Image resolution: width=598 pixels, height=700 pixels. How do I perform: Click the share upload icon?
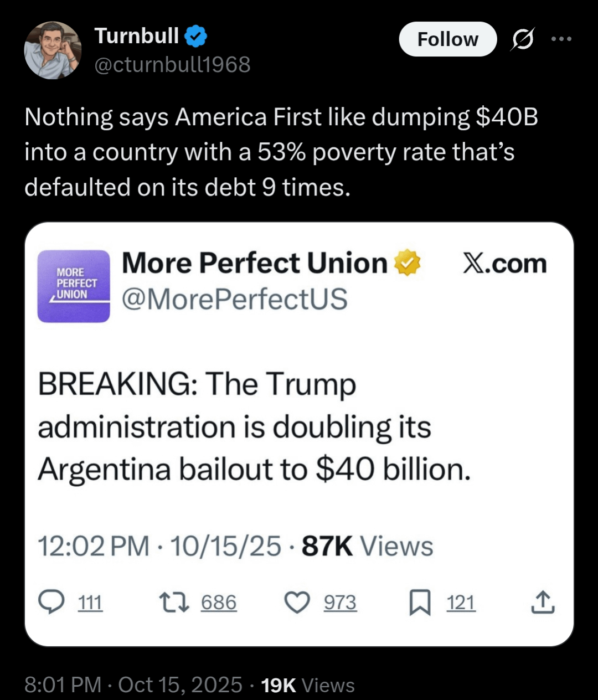[543, 603]
